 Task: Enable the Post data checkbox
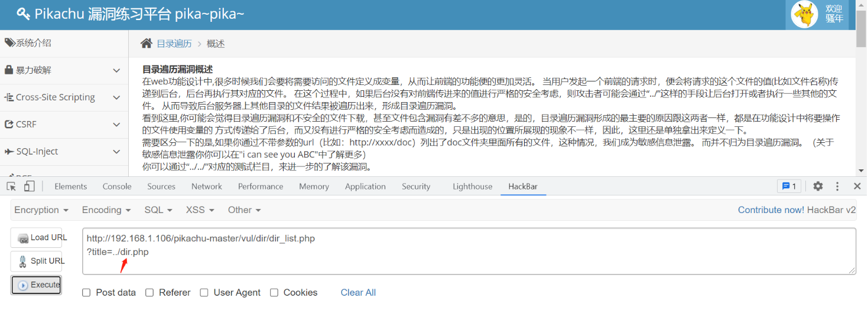click(x=86, y=293)
